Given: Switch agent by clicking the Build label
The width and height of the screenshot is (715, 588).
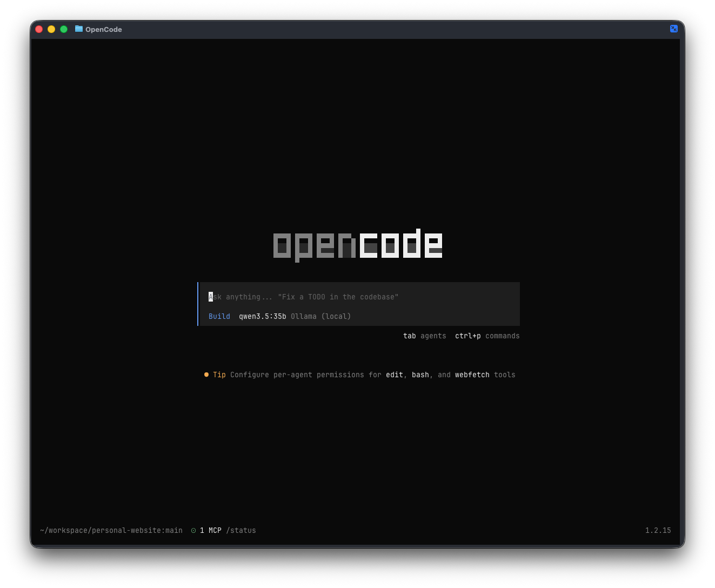Looking at the screenshot, I should click(x=219, y=316).
